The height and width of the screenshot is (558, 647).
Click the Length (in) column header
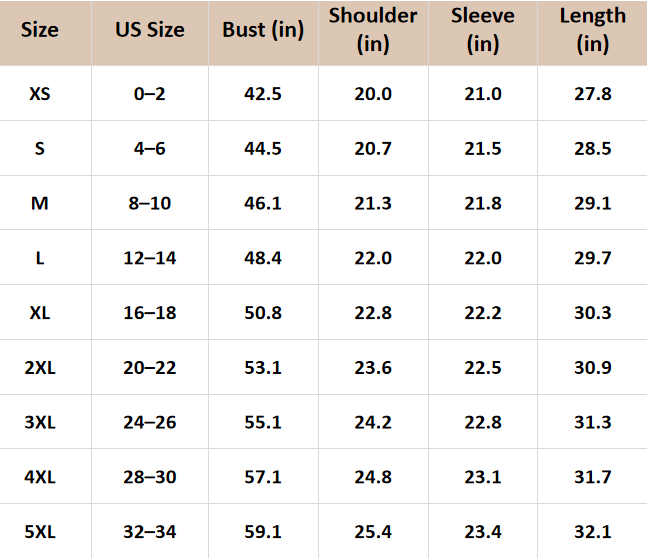tap(592, 30)
